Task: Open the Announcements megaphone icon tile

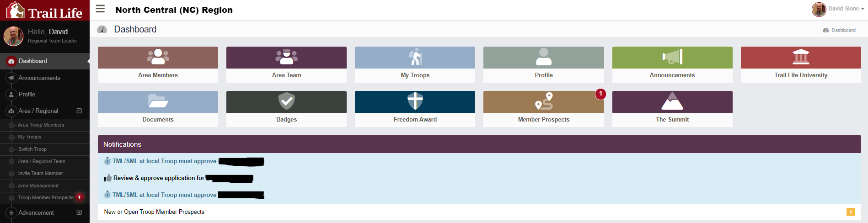Action: click(672, 57)
